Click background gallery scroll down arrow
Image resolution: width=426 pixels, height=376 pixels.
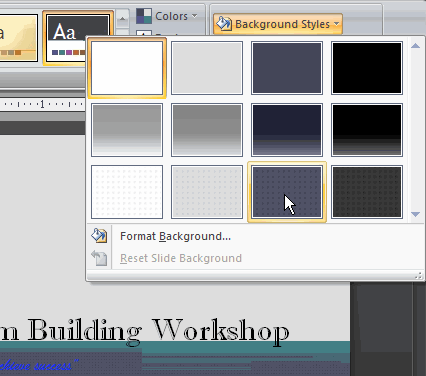click(415, 214)
